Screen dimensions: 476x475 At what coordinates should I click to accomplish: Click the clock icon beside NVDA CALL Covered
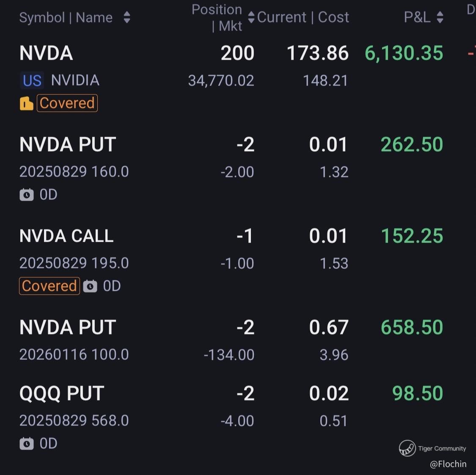pyautogui.click(x=90, y=286)
